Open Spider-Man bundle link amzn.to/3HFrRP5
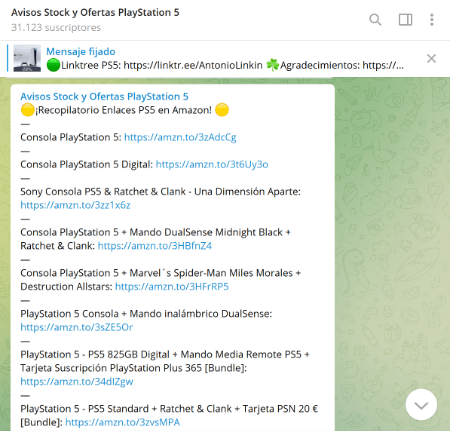Viewport: 450px width, 431px height. point(172,286)
